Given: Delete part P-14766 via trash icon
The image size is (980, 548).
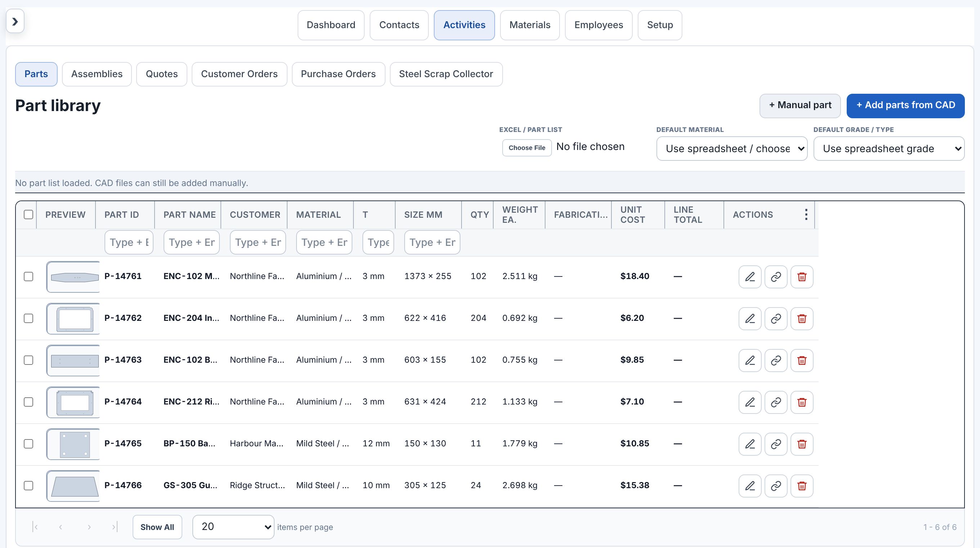Looking at the screenshot, I should 802,486.
